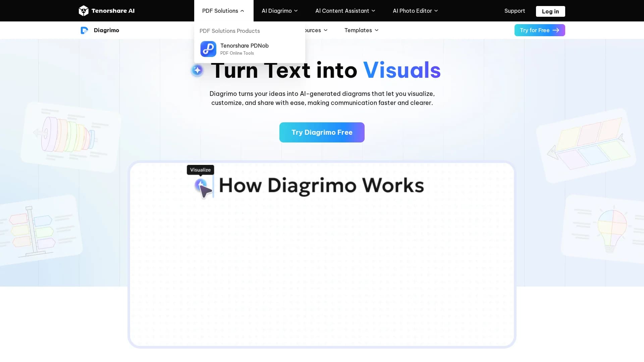Click the PDF Online Tools subtitle
The image size is (644, 362).
[237, 53]
